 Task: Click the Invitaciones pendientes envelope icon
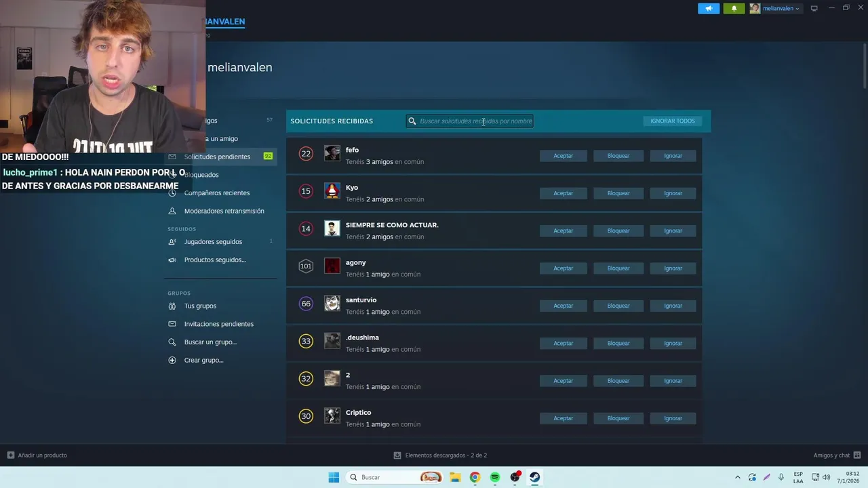172,324
